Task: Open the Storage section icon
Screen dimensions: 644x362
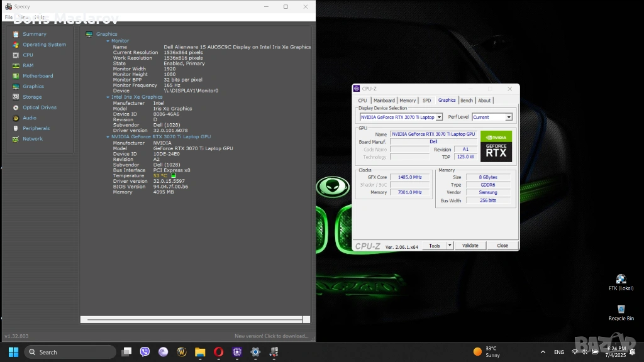Action: (16, 97)
